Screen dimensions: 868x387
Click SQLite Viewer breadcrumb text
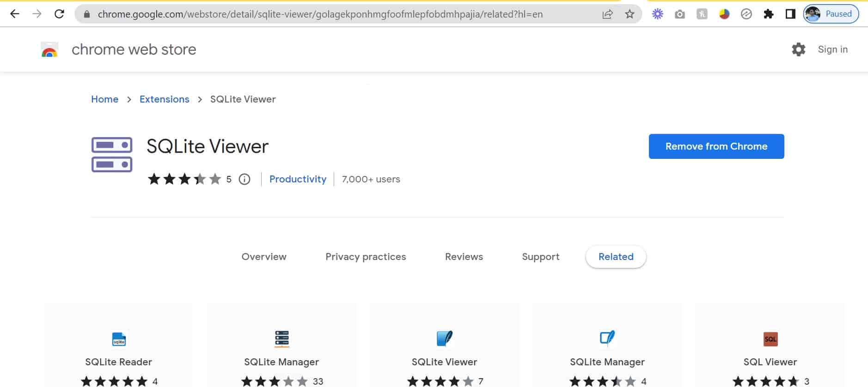tap(243, 99)
